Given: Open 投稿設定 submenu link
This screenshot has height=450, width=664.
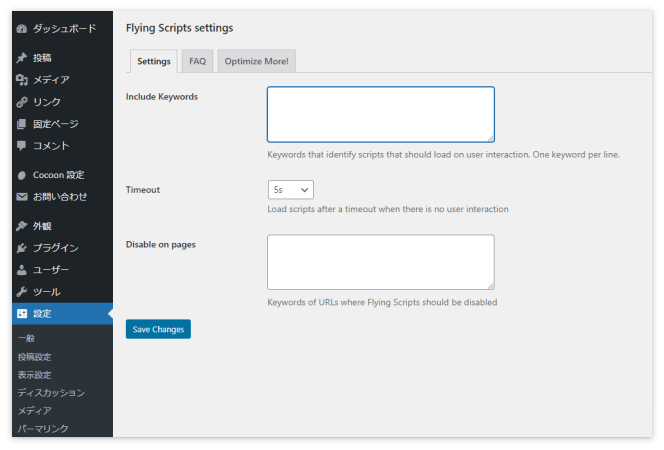Looking at the screenshot, I should pyautogui.click(x=34, y=357).
